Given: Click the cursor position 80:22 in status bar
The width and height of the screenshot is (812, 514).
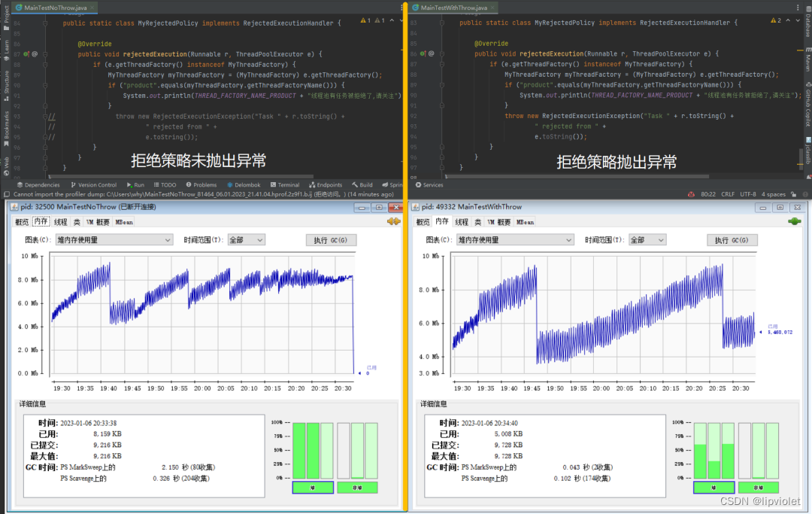Looking at the screenshot, I should point(708,194).
